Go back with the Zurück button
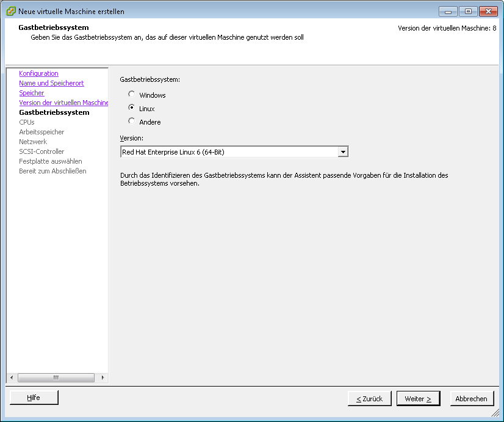The height and width of the screenshot is (422, 504). [369, 399]
